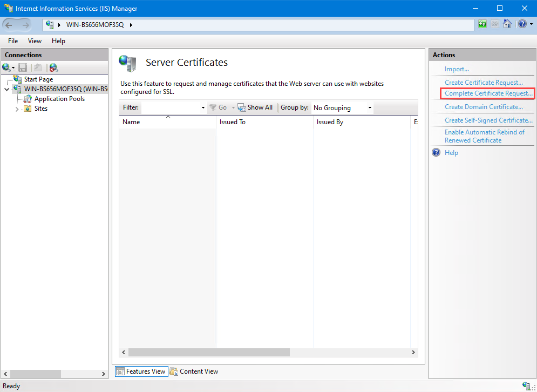Screen dimensions: 537x392
Task: Click right arrow of Connections pane scrollbar
Action: (x=104, y=374)
